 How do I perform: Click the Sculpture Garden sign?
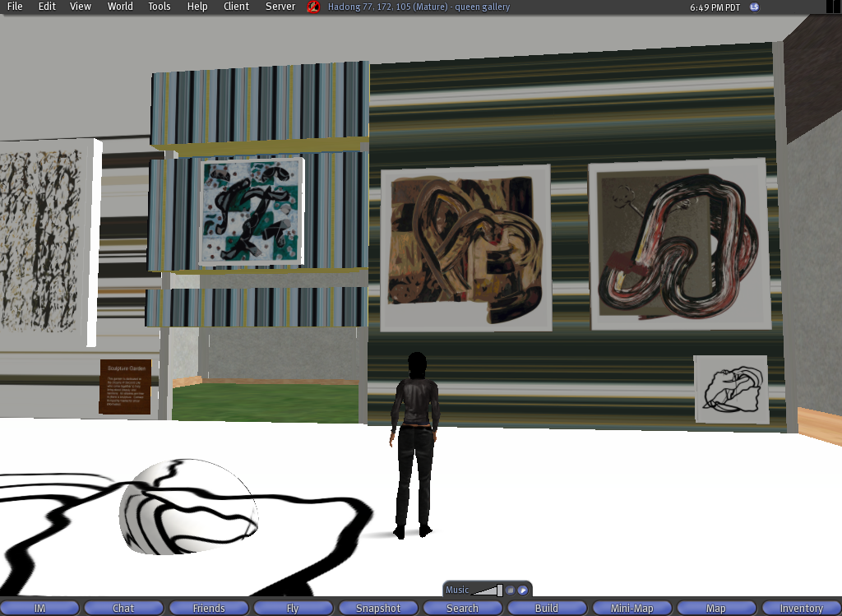coord(125,387)
